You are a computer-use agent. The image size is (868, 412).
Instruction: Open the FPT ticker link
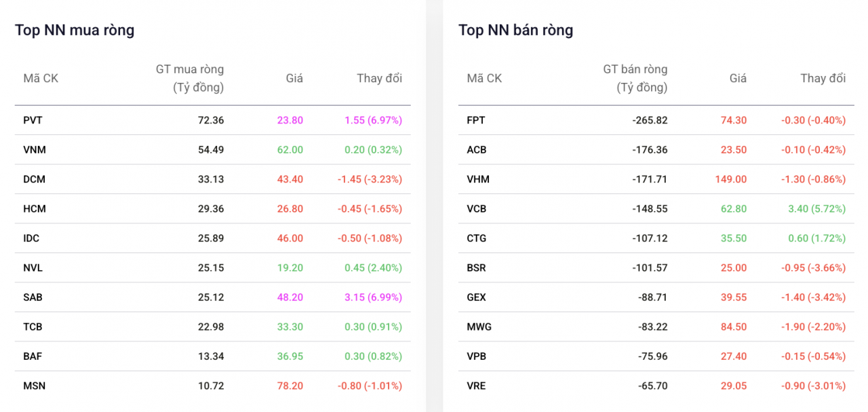(x=476, y=120)
